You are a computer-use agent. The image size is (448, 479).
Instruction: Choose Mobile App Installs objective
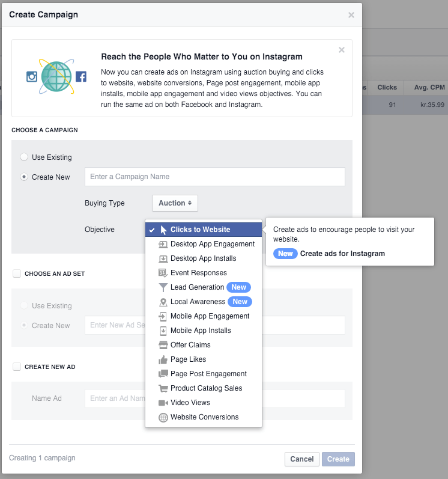click(x=204, y=331)
